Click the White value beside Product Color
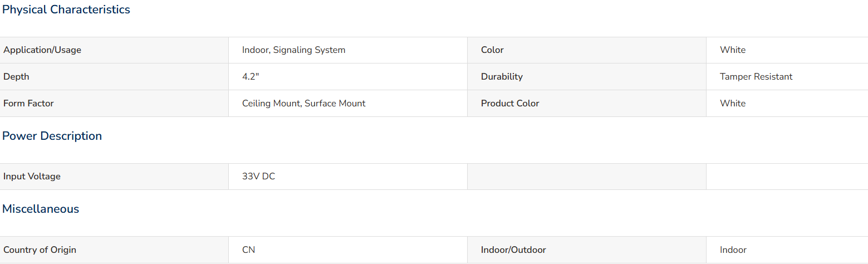 tap(732, 104)
